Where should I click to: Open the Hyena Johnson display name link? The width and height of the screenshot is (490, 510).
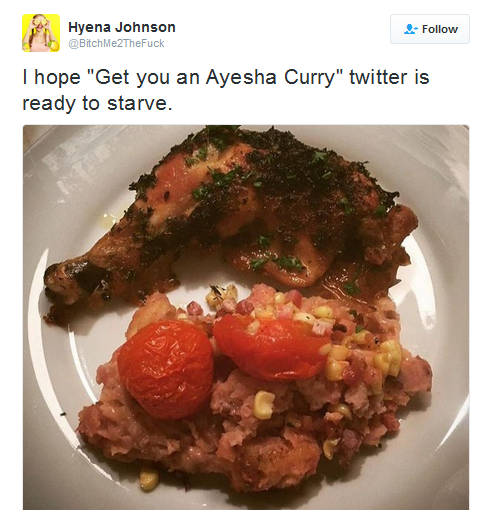pos(122,27)
